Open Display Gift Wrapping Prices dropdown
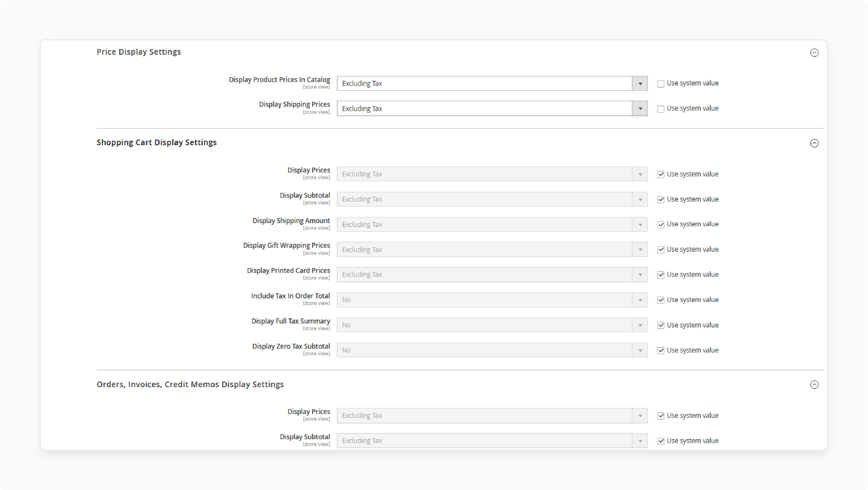868x490 pixels. [x=492, y=249]
